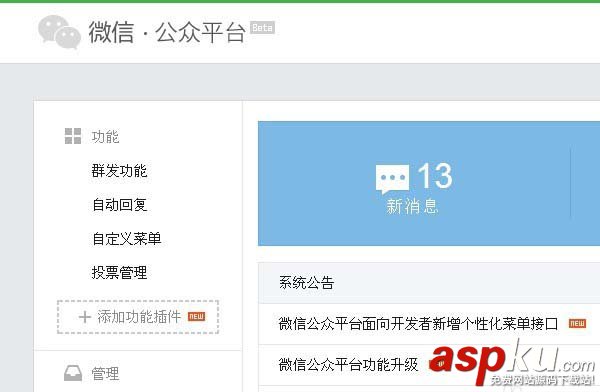
Task: Select the 功能 section header
Action: [x=105, y=137]
